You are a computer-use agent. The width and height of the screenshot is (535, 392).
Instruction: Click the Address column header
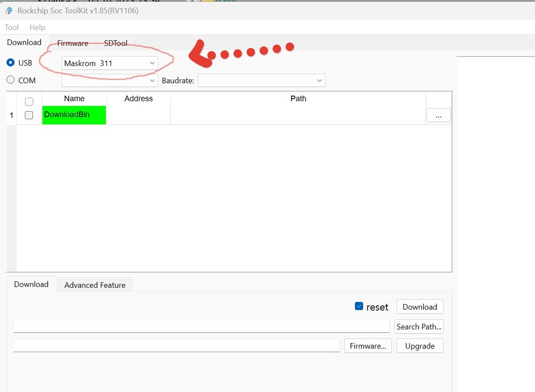[139, 99]
